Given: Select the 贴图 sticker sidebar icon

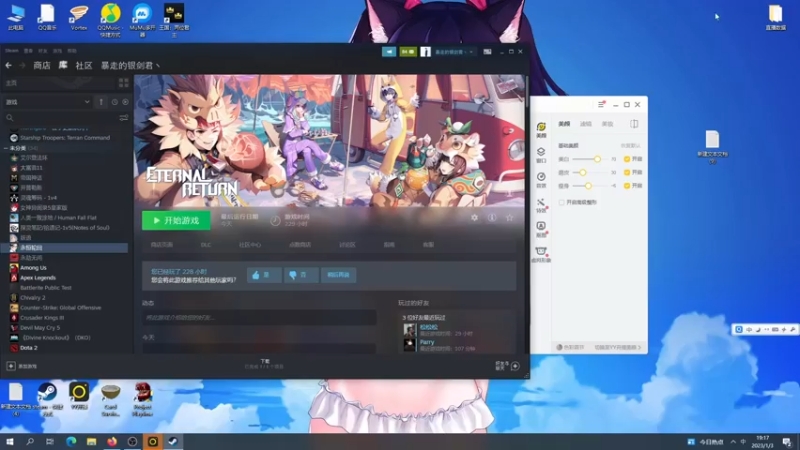Looking at the screenshot, I should [541, 230].
